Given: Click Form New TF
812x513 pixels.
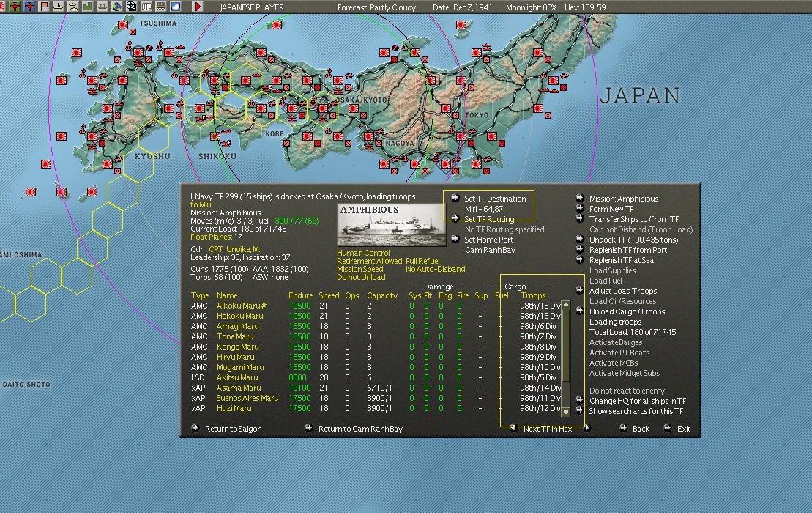Looking at the screenshot, I should 611,209.
